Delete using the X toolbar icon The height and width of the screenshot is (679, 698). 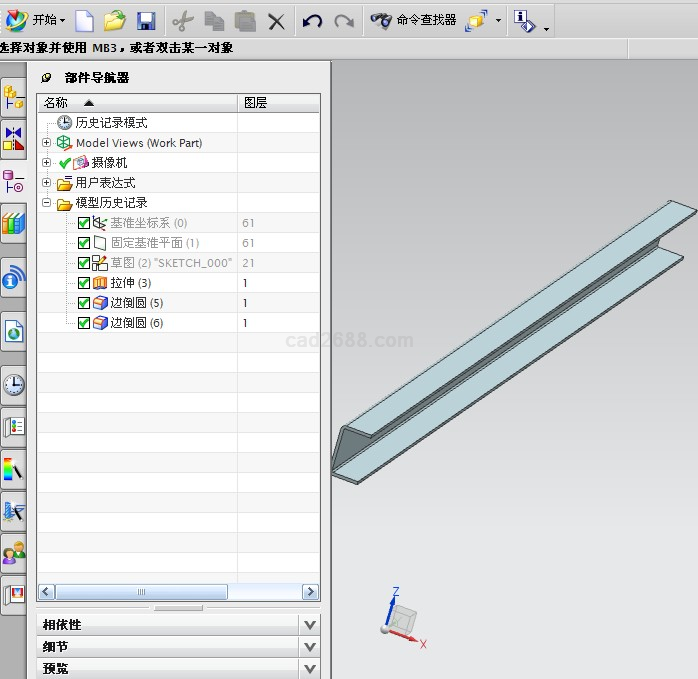[276, 20]
